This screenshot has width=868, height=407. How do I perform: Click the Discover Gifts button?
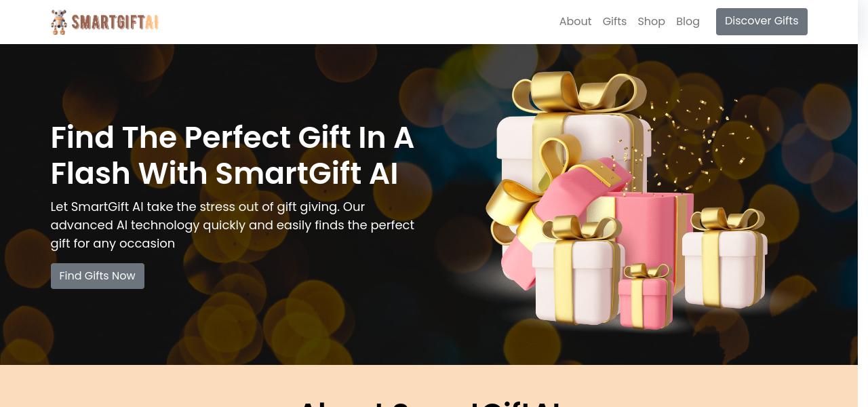tap(762, 22)
